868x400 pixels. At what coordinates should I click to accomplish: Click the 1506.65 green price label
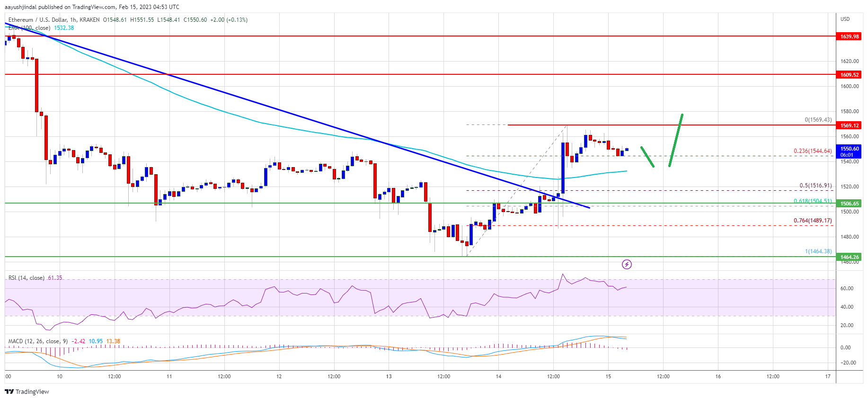[850, 204]
